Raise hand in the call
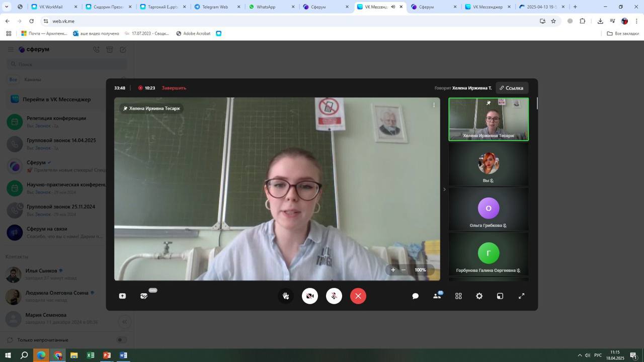Screen dimensions: 644x362 tap(286, 296)
